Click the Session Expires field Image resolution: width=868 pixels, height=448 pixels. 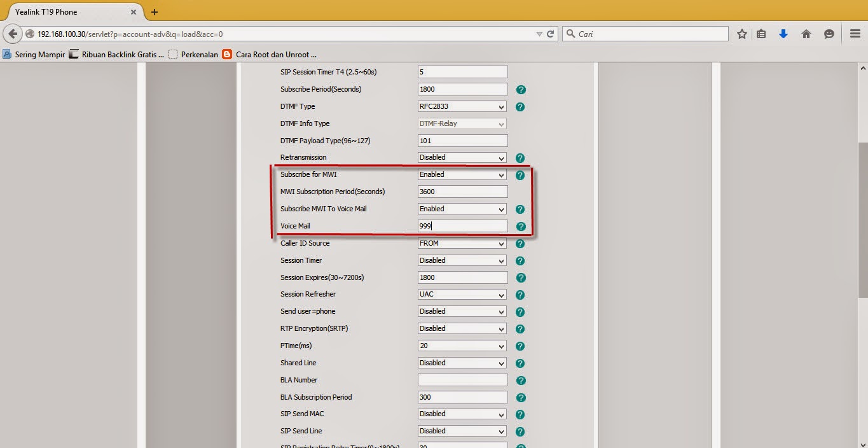pyautogui.click(x=463, y=277)
